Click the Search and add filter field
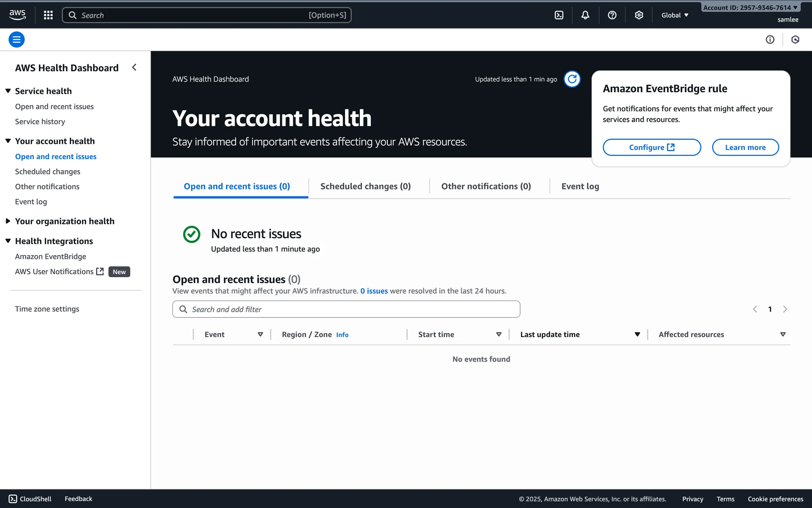The width and height of the screenshot is (812, 508). (x=346, y=309)
